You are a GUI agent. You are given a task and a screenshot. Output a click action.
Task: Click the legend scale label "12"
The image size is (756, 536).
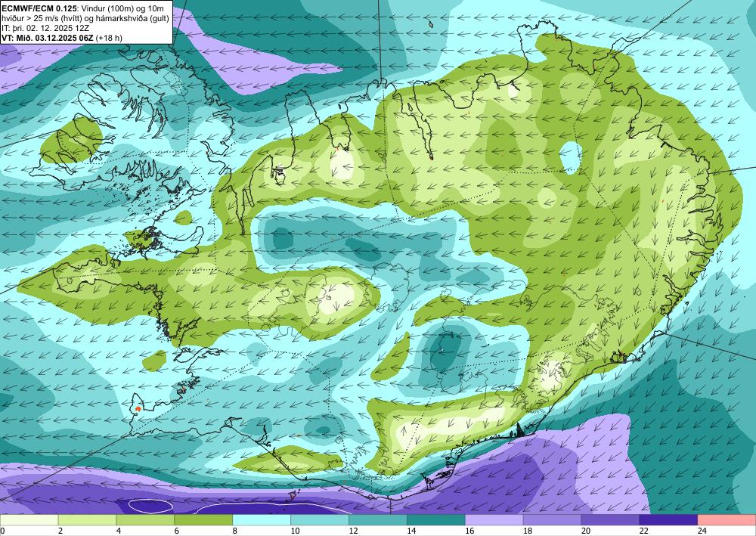pyautogui.click(x=353, y=531)
